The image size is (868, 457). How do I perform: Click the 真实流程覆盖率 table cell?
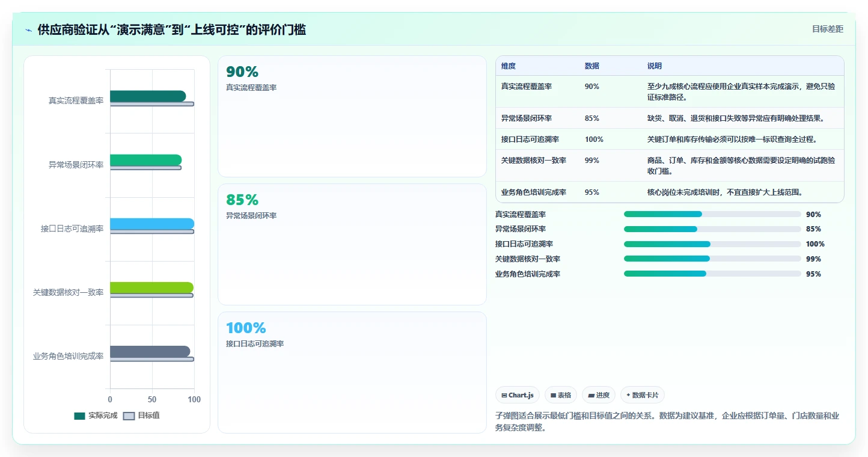pyautogui.click(x=527, y=87)
